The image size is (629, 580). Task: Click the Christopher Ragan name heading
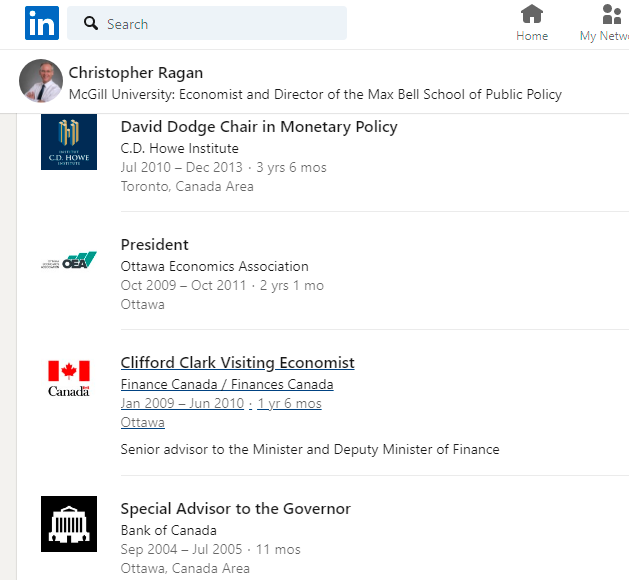pyautogui.click(x=136, y=73)
